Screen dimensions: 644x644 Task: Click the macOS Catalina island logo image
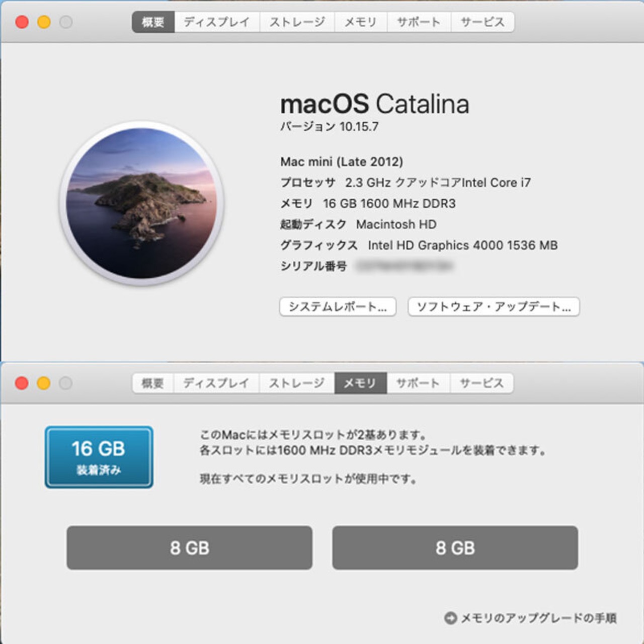141,203
